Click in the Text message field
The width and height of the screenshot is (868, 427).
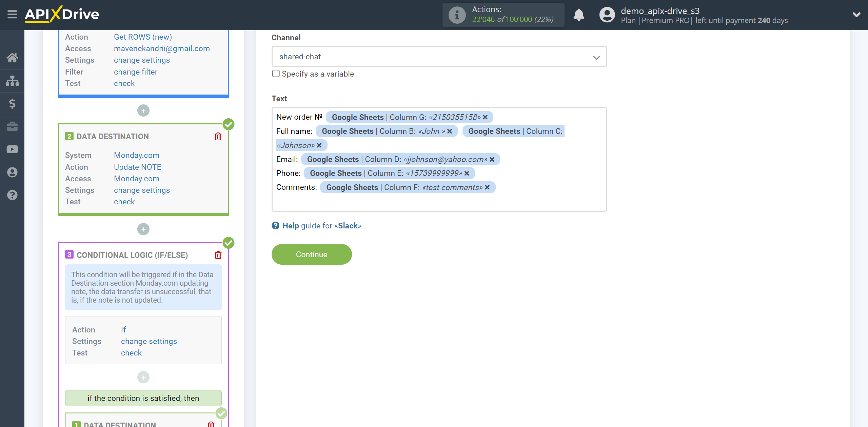[439, 159]
